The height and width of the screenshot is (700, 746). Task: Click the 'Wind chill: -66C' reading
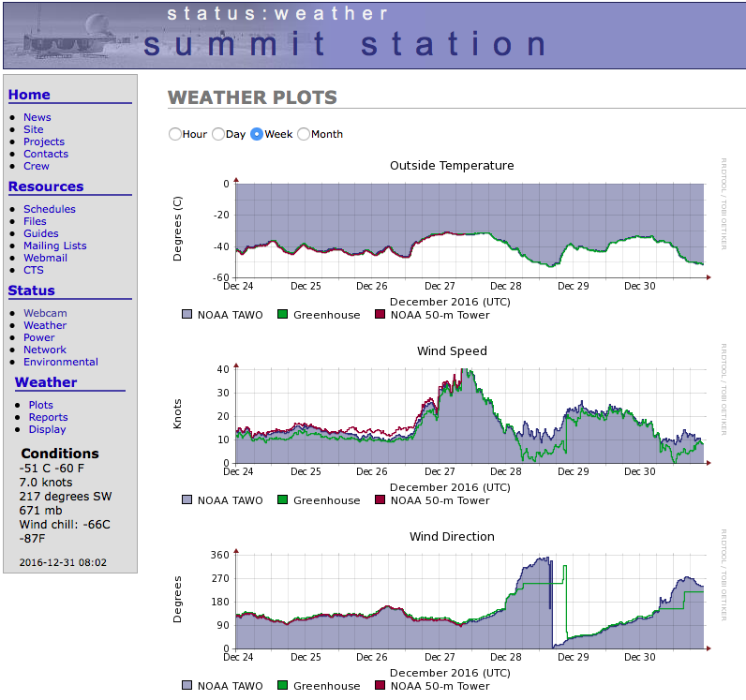pos(65,525)
